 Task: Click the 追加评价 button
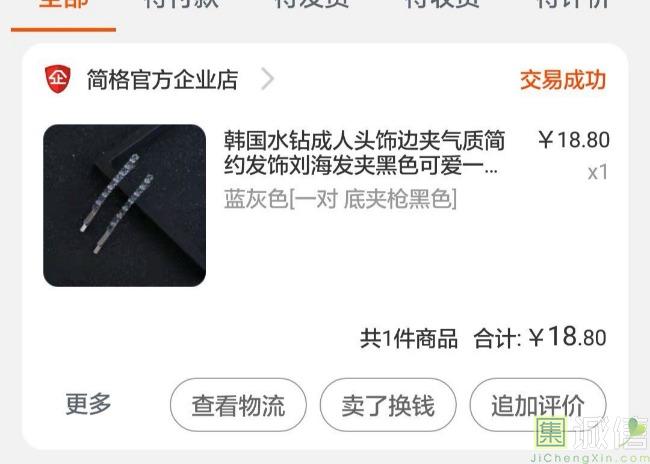[538, 405]
